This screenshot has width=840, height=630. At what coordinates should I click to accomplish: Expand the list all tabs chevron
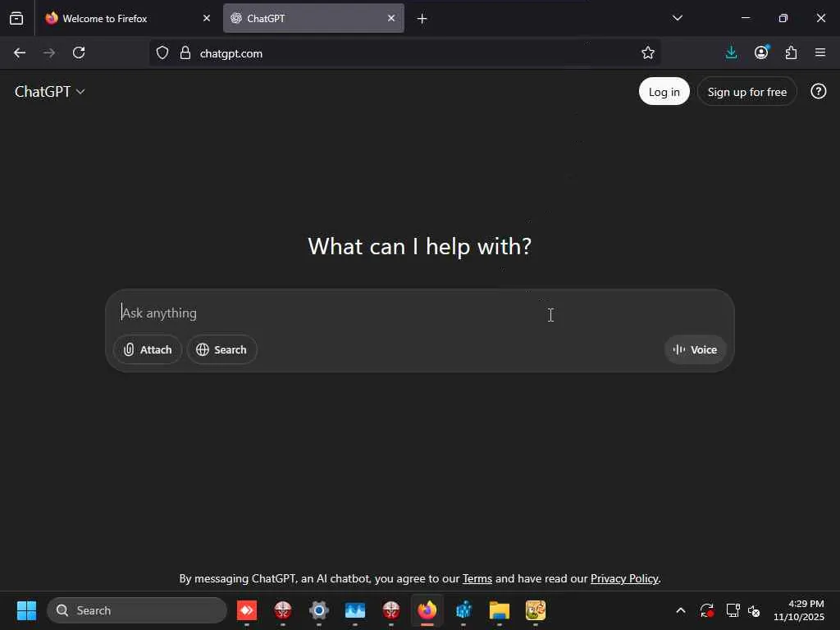(x=677, y=18)
